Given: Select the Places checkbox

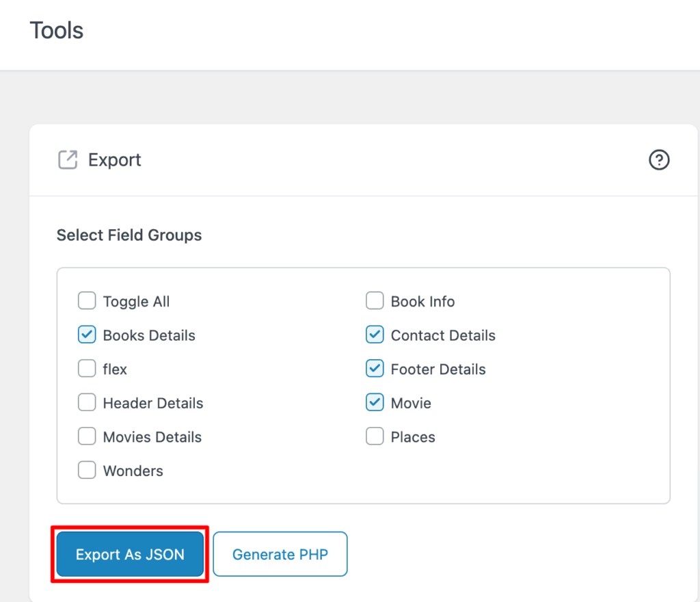Looking at the screenshot, I should click(375, 436).
